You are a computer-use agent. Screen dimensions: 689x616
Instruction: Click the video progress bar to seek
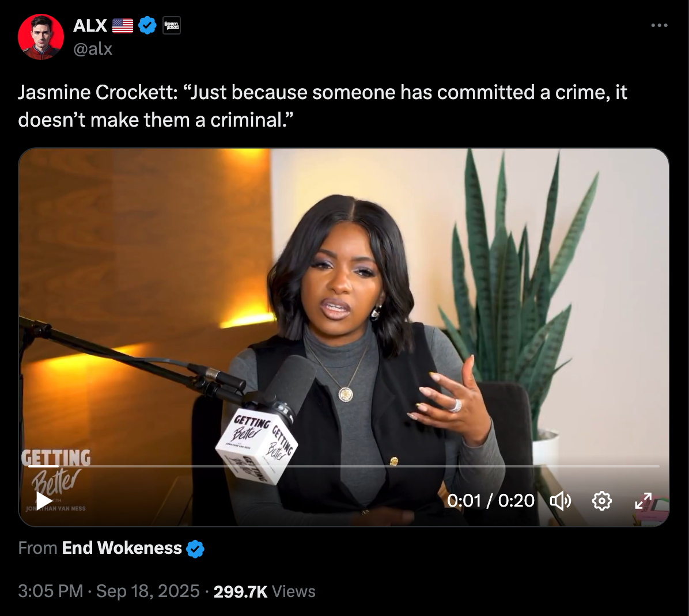(344, 466)
